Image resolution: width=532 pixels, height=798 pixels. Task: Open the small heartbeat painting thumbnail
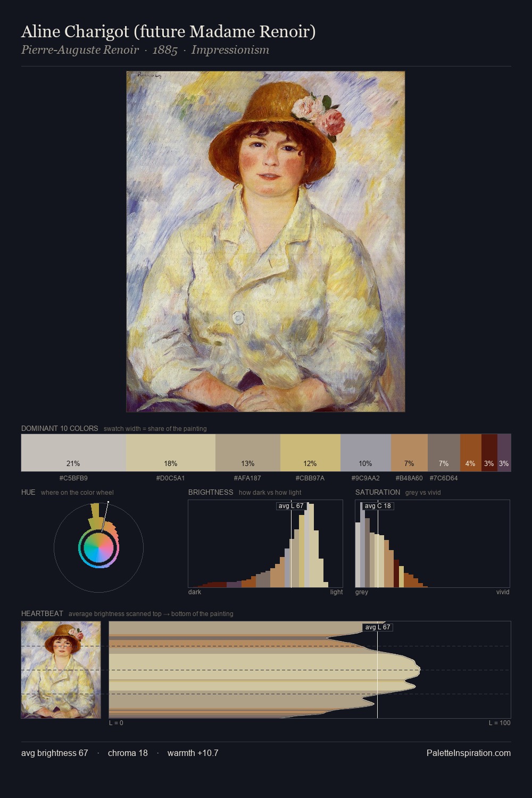pyautogui.click(x=61, y=670)
